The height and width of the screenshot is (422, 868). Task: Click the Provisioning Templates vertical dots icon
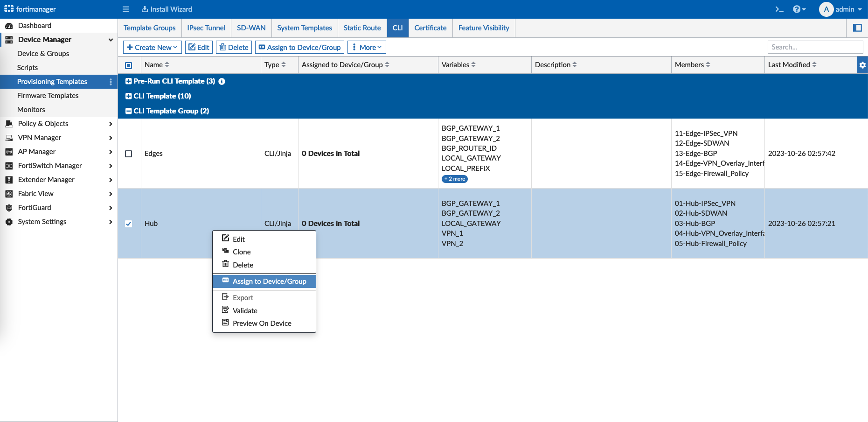click(x=111, y=82)
